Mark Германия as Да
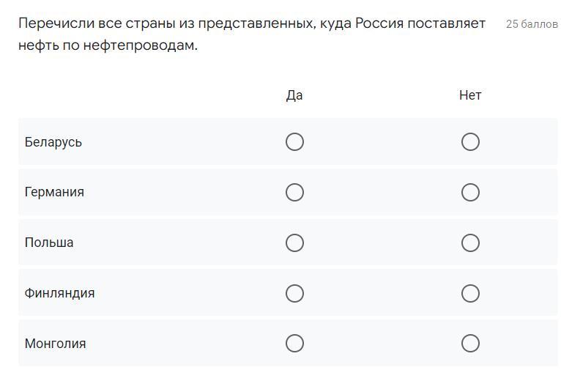 (294, 192)
